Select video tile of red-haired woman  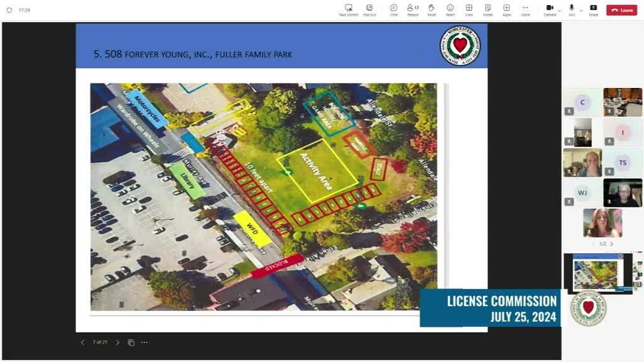tap(602, 223)
